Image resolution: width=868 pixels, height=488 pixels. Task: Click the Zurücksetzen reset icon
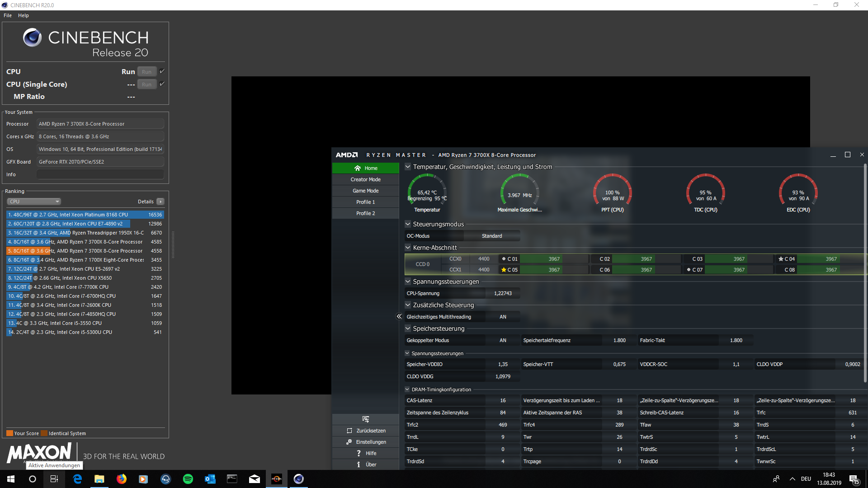tap(349, 431)
